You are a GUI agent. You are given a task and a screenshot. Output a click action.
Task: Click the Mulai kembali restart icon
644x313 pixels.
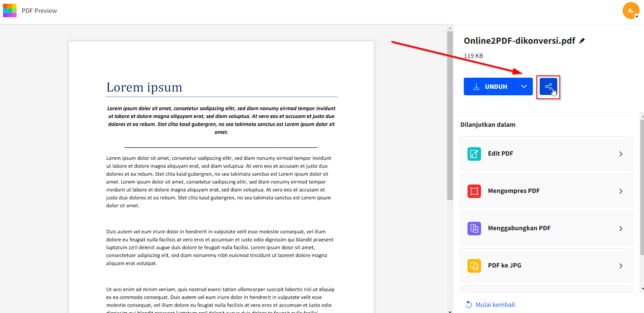click(x=469, y=305)
